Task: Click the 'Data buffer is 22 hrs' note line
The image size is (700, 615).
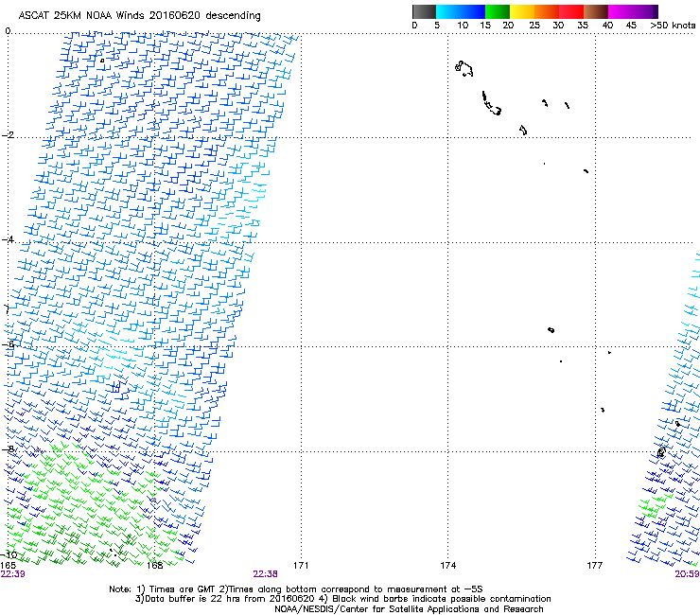Action: pos(342,599)
